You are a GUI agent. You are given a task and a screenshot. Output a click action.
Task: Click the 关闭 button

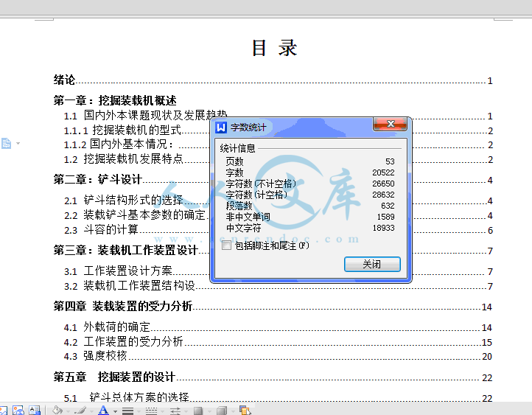click(x=372, y=264)
